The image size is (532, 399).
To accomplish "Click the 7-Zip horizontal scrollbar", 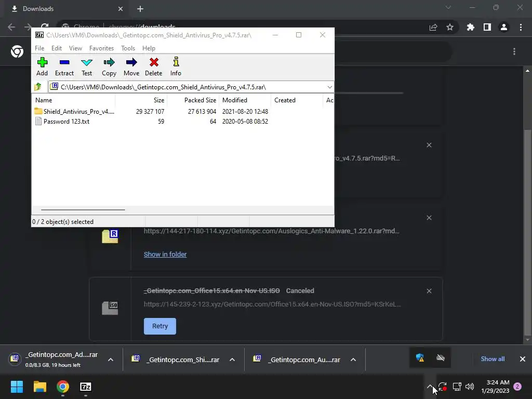I will tap(83, 210).
